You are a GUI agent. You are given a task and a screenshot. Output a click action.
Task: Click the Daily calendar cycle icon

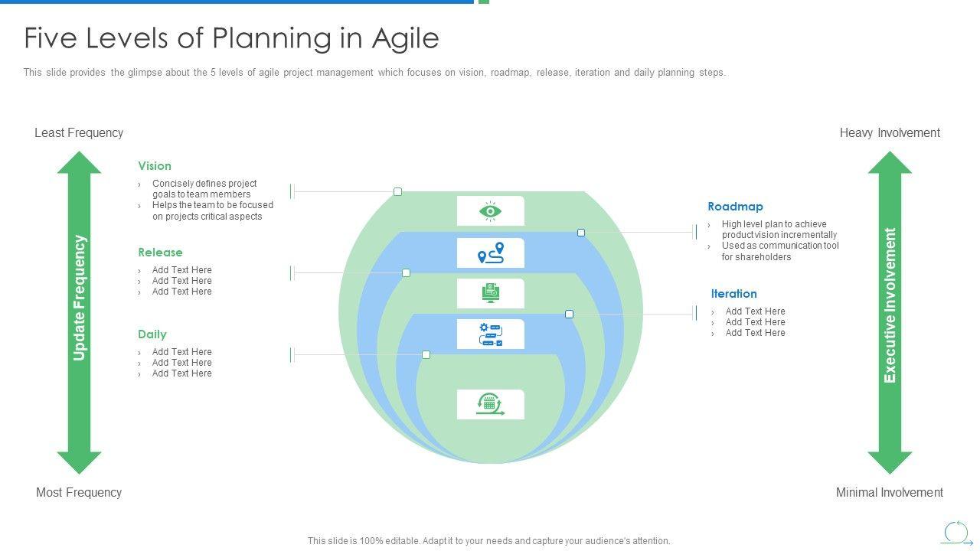click(x=491, y=404)
